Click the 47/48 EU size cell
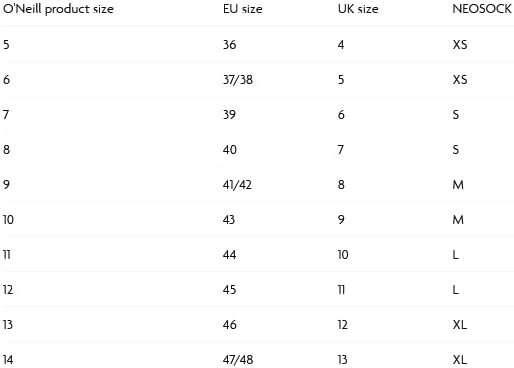The image size is (514, 368). (x=238, y=360)
